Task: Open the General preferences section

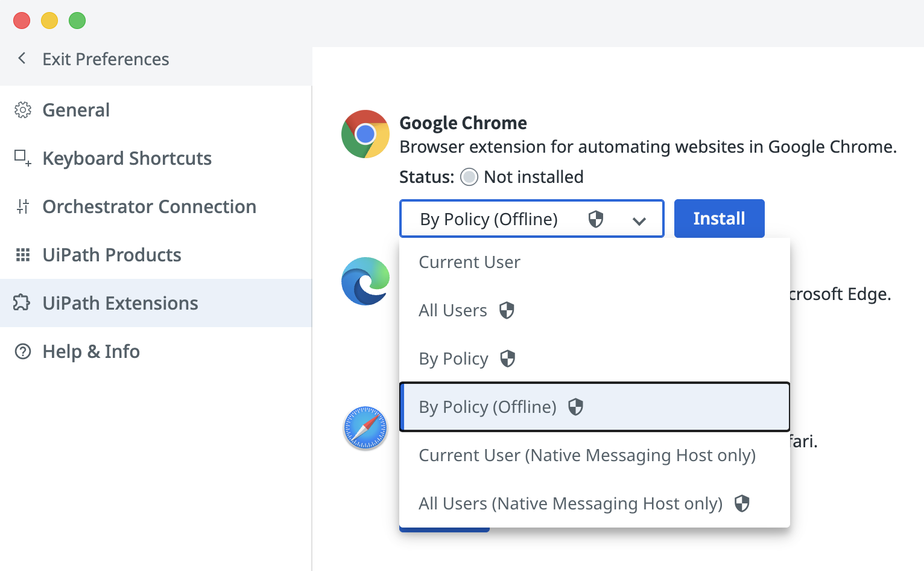Action: pyautogui.click(x=156, y=110)
